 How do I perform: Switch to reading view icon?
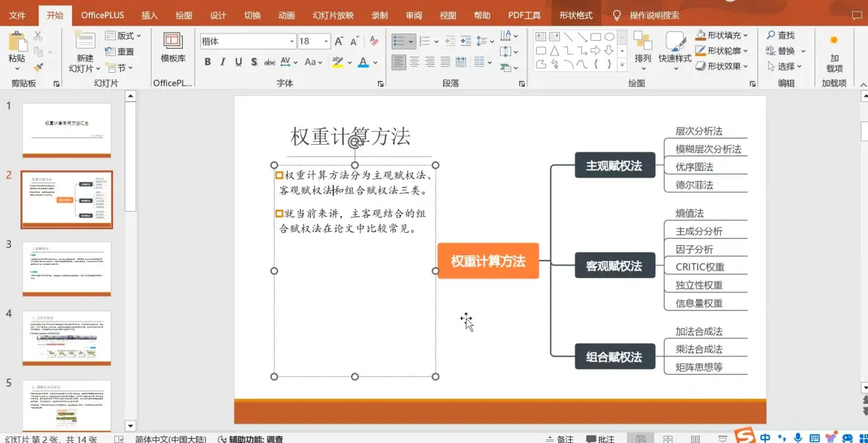pyautogui.click(x=695, y=439)
